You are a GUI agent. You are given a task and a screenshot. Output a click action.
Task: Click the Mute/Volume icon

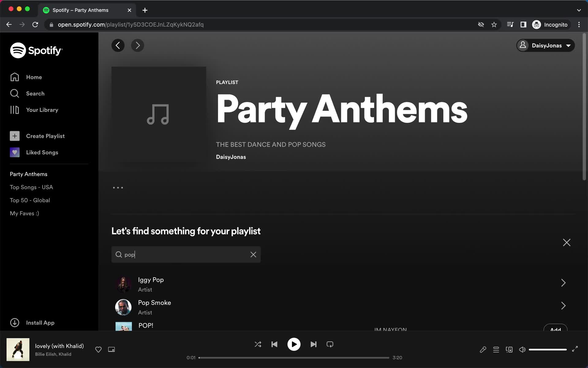coord(522,349)
